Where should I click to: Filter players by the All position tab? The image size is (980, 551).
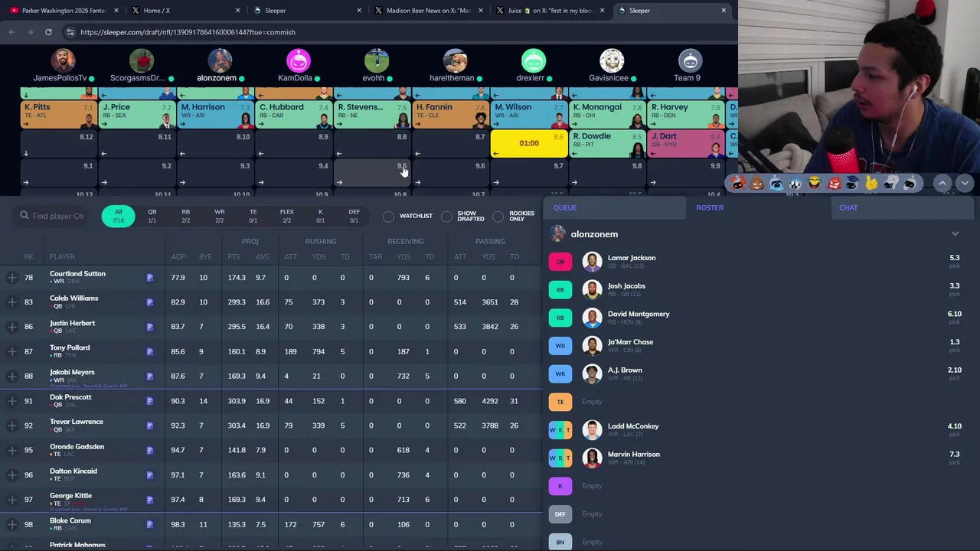point(118,216)
